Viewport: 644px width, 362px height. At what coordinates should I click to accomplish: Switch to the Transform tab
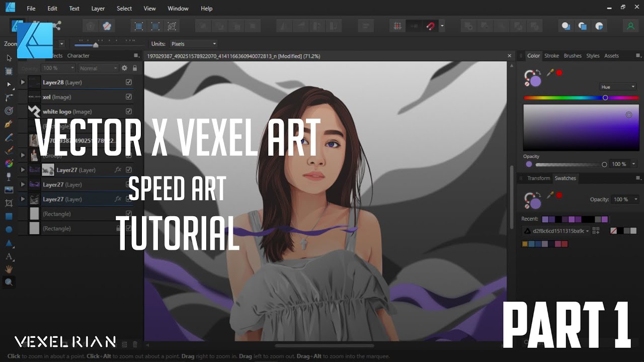[538, 178]
